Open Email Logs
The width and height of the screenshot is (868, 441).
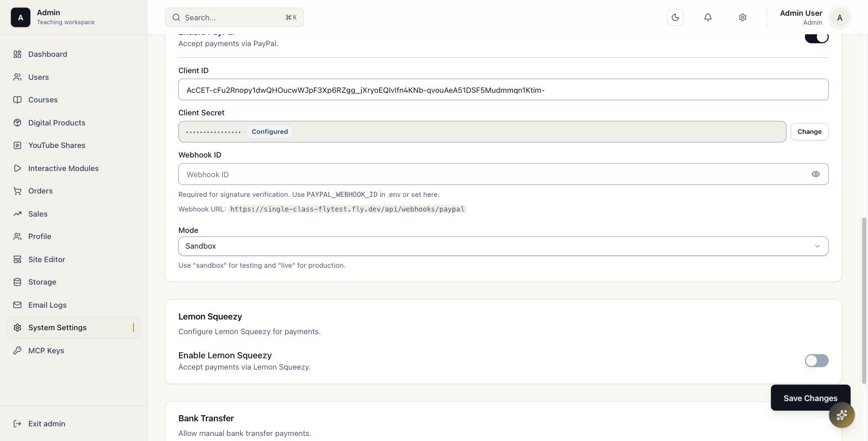pyautogui.click(x=73, y=305)
